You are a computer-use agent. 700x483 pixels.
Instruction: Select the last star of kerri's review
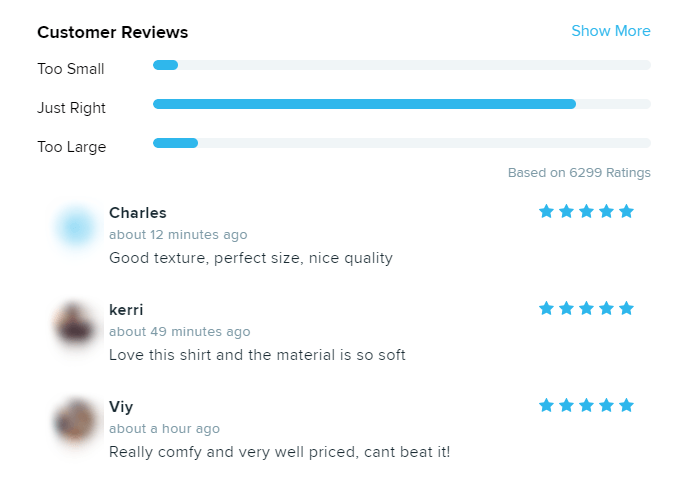(627, 308)
